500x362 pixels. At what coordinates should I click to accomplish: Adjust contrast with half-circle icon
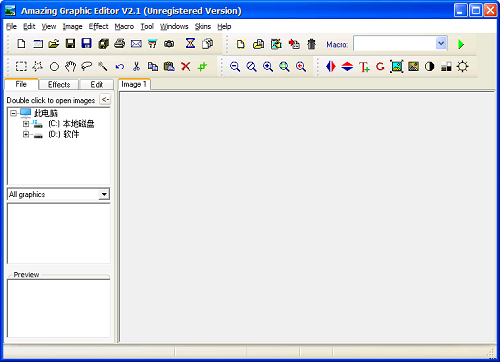point(430,67)
